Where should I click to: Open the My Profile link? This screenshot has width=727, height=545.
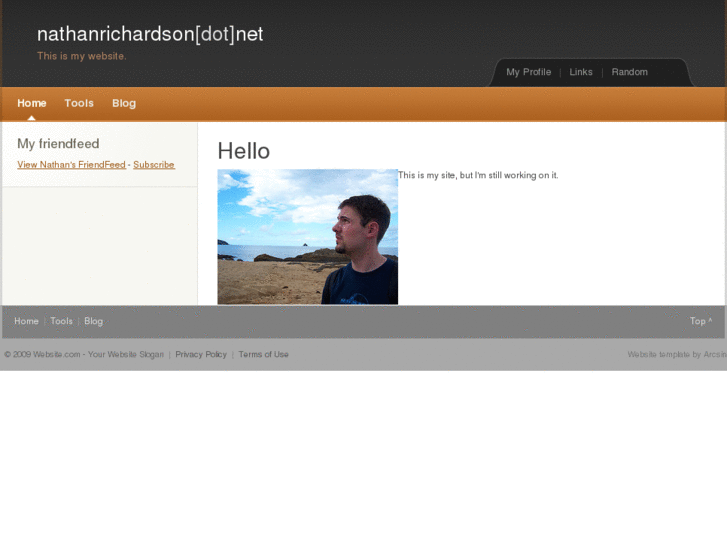point(528,72)
